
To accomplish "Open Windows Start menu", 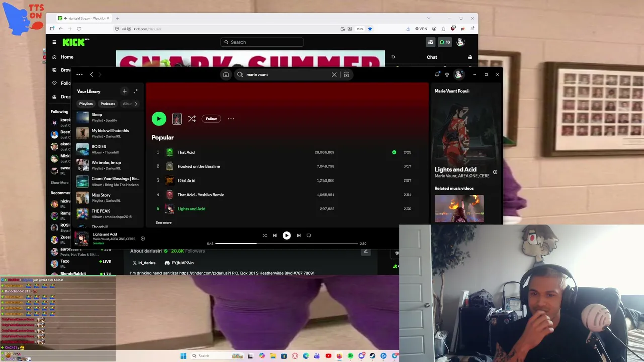I will [183, 356].
